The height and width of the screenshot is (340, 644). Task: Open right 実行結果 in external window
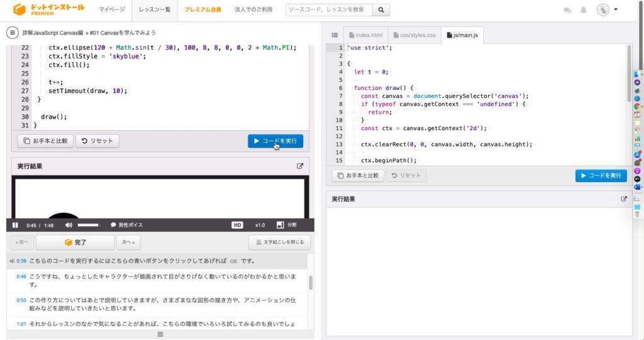coord(624,199)
